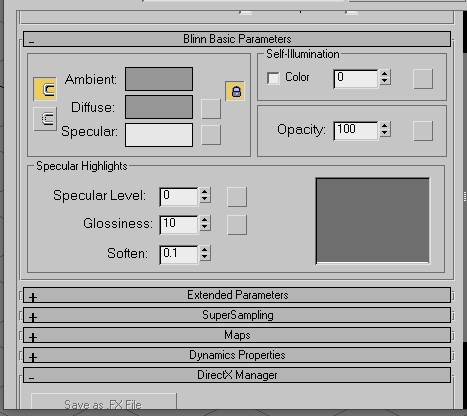Collapse the Blinn Basic Parameters rollout

coord(237,39)
